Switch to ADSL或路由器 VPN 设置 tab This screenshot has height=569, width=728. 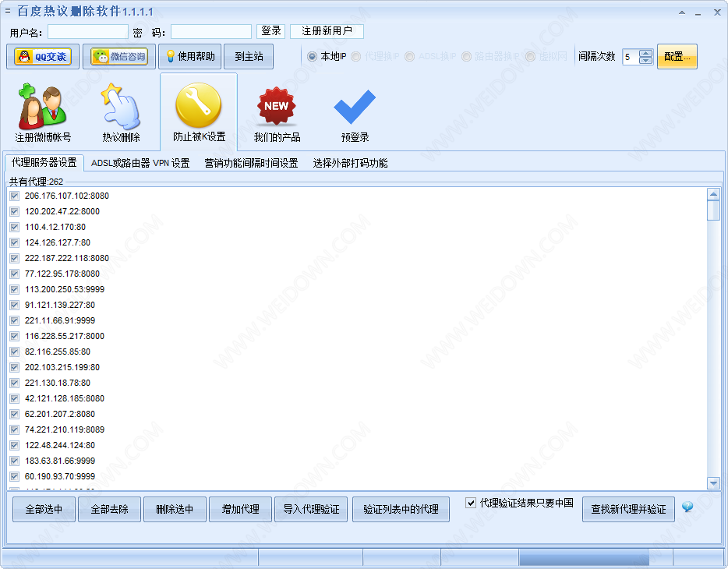(140, 163)
